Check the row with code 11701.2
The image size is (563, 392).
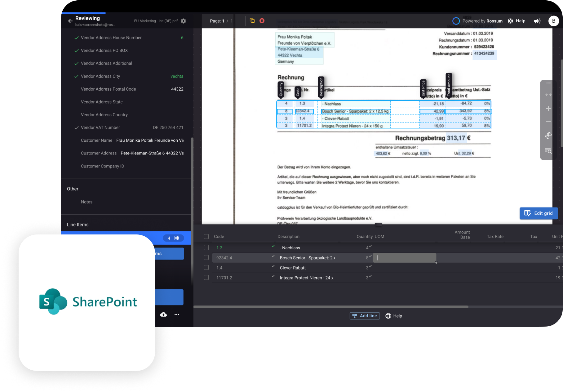point(206,278)
